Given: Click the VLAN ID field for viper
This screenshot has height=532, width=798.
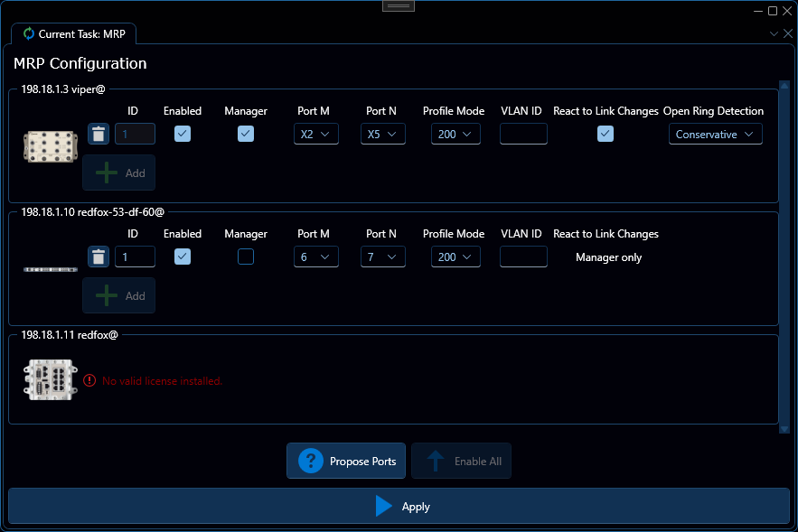Looking at the screenshot, I should pos(521,133).
